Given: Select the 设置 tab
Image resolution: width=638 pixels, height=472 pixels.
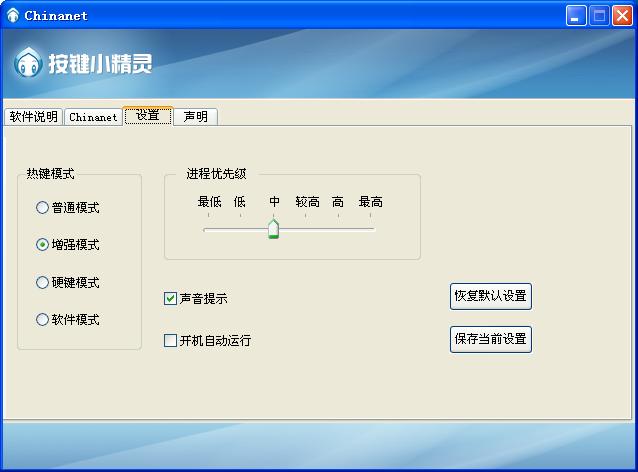Looking at the screenshot, I should 148,116.
